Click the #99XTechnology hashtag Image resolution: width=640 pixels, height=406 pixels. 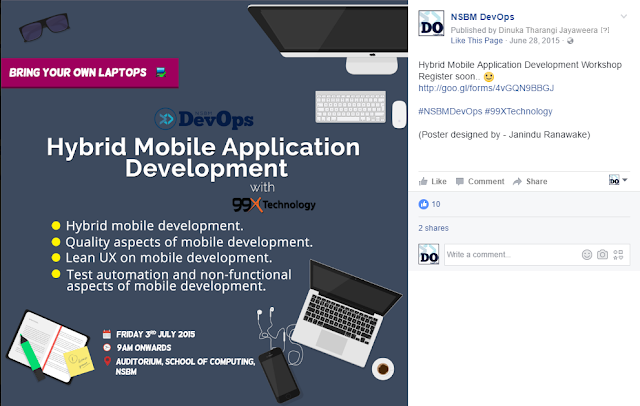tap(518, 111)
